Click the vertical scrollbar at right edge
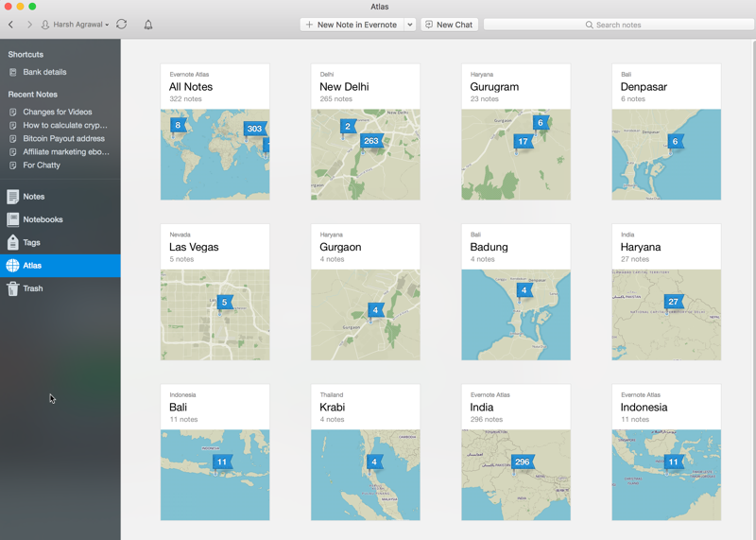 pos(753,289)
